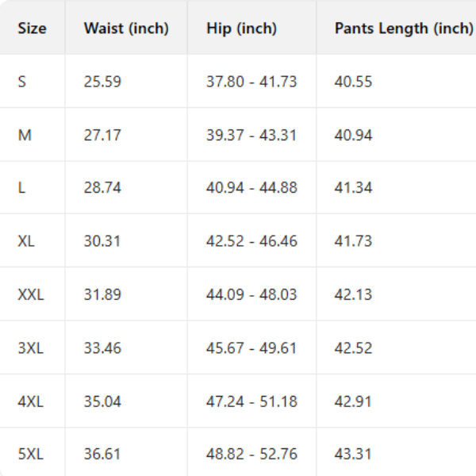Click pants length value 41.34
Screen dimensions: 476x476
click(x=353, y=188)
